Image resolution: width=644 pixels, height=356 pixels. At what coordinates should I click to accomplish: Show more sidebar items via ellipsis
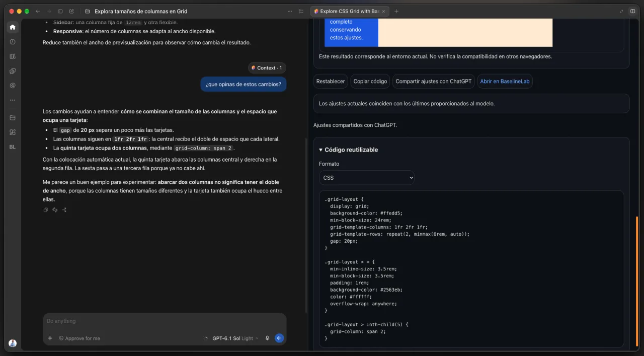(13, 100)
